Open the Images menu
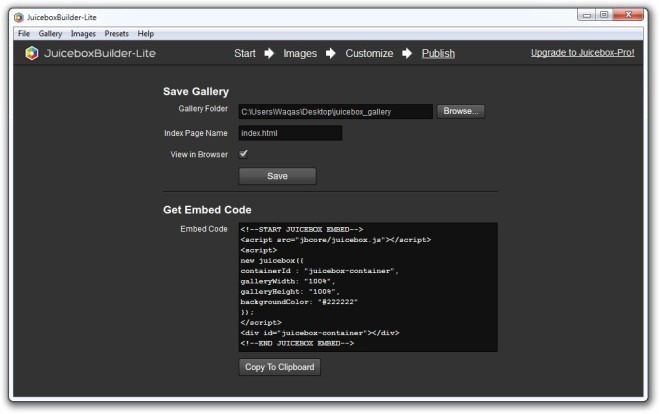 [83, 34]
